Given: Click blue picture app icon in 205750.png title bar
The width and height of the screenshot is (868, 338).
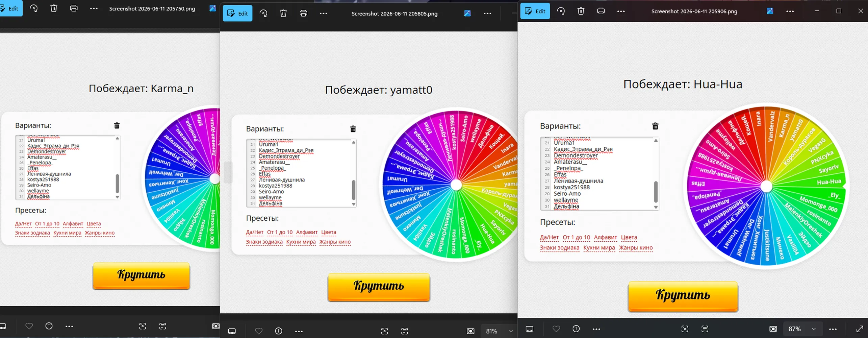Looking at the screenshot, I should (x=212, y=8).
